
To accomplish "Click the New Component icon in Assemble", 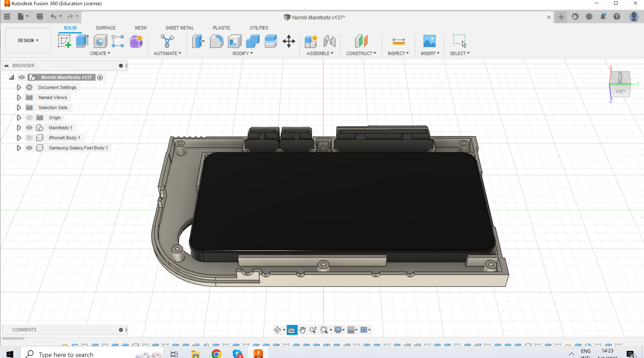I will click(x=311, y=41).
